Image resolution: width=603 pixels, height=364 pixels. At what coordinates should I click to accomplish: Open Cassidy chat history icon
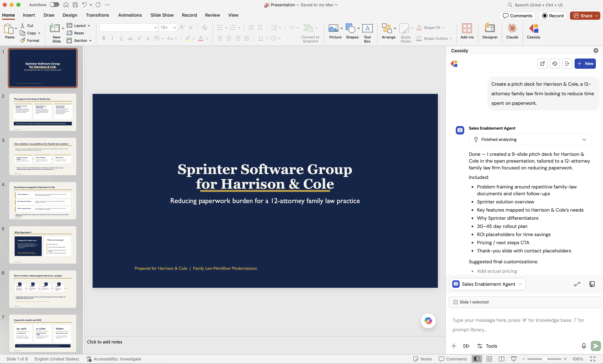tap(554, 64)
